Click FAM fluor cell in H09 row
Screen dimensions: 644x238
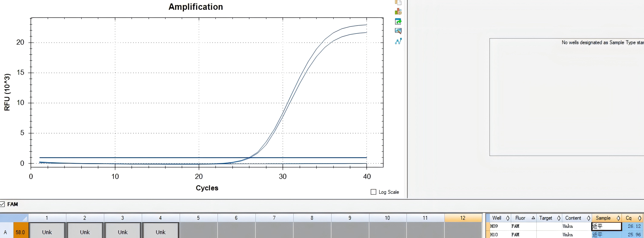pos(524,226)
